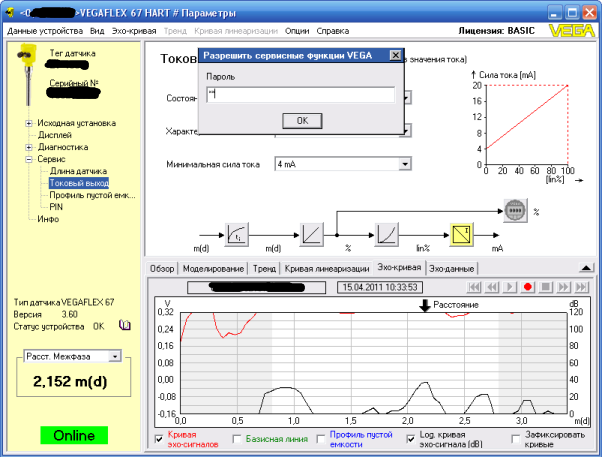Open the Опции menu
The height and width of the screenshot is (457, 602).
[x=297, y=31]
